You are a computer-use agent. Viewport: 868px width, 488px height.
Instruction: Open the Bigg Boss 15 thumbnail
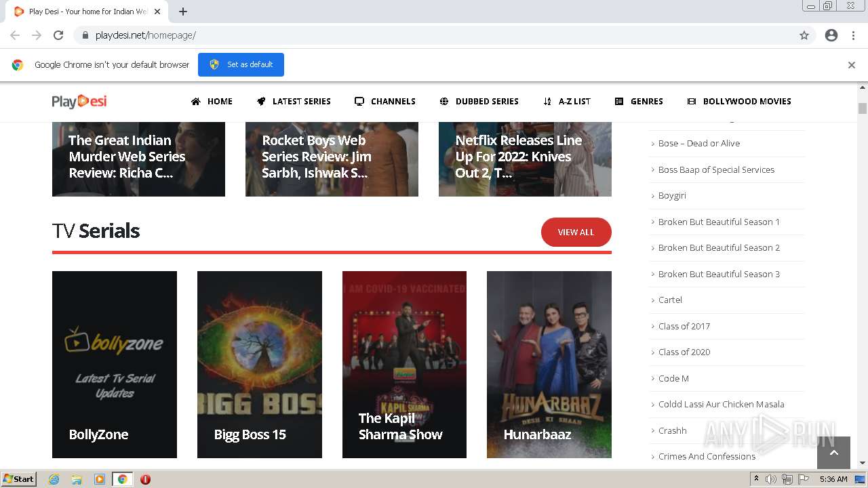pyautogui.click(x=260, y=365)
